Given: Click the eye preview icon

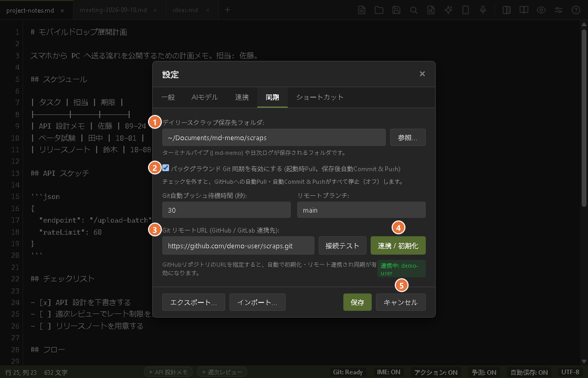Looking at the screenshot, I should tap(541, 10).
